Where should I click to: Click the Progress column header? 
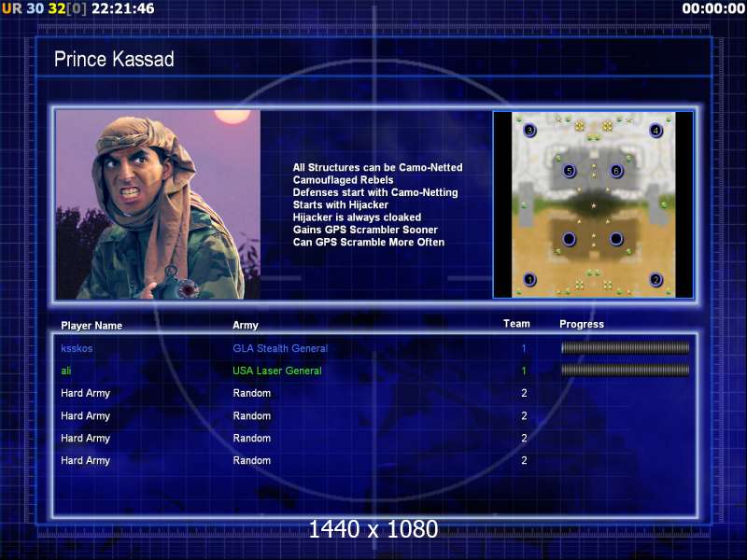point(582,324)
